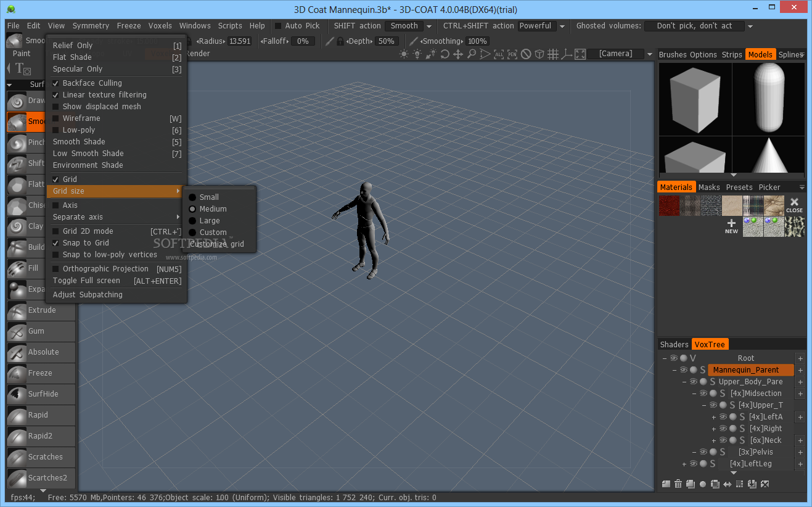
Task: Click plus button on Root row
Action: (800, 358)
